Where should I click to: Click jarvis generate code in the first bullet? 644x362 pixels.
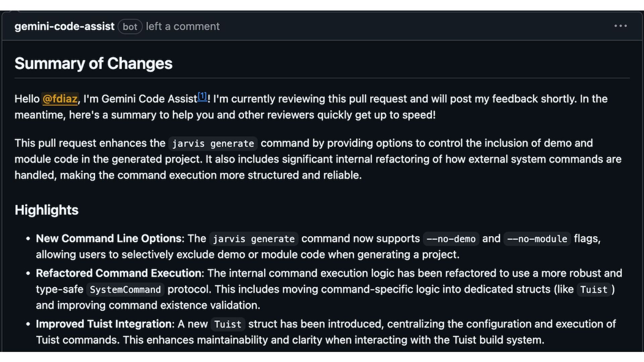(x=254, y=239)
